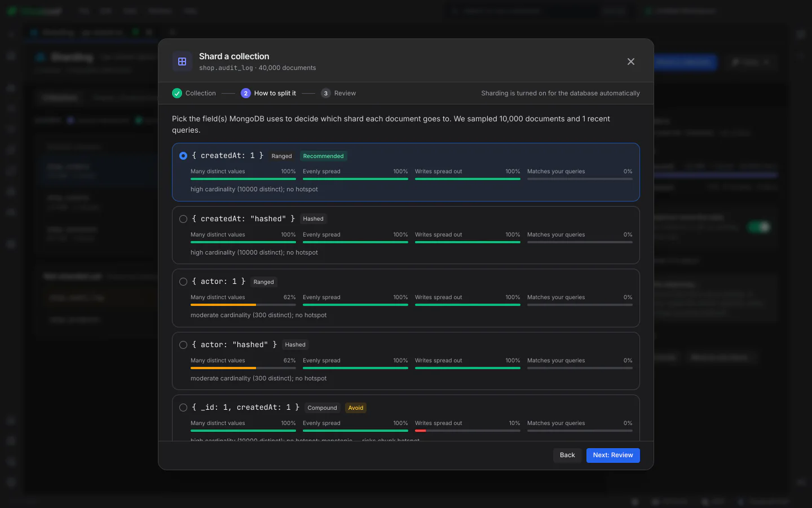Select the { createdAt: 1 } ranged radio option
Viewport: 812px width, 508px height.
183,156
